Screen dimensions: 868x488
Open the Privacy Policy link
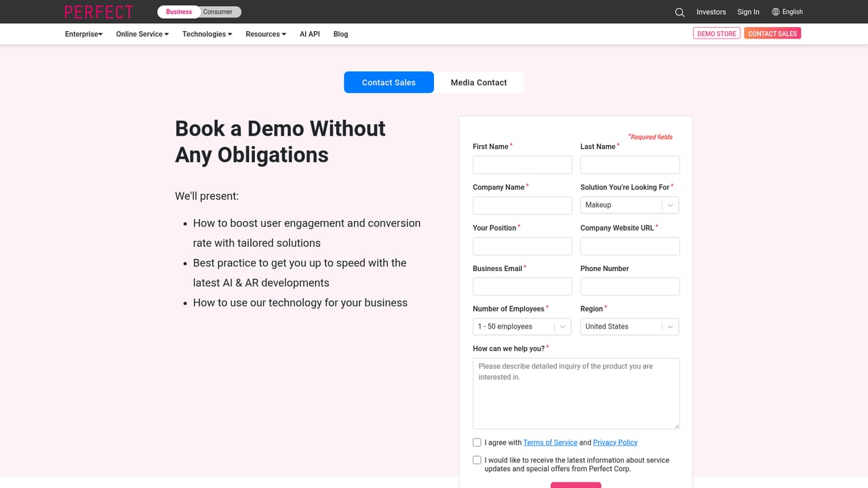pyautogui.click(x=615, y=443)
